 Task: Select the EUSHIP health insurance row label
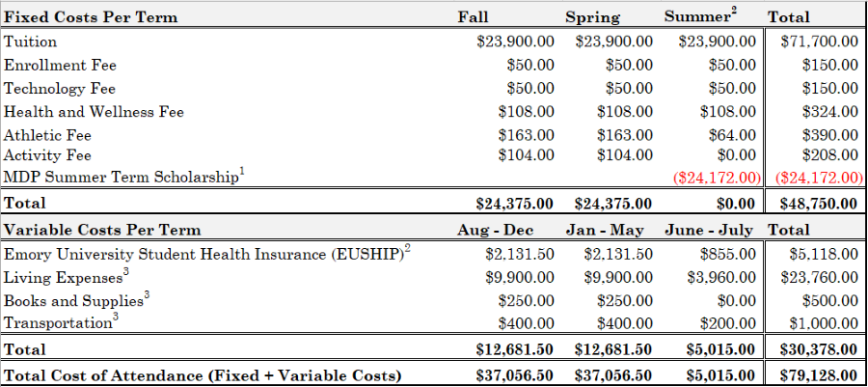[x=205, y=255]
